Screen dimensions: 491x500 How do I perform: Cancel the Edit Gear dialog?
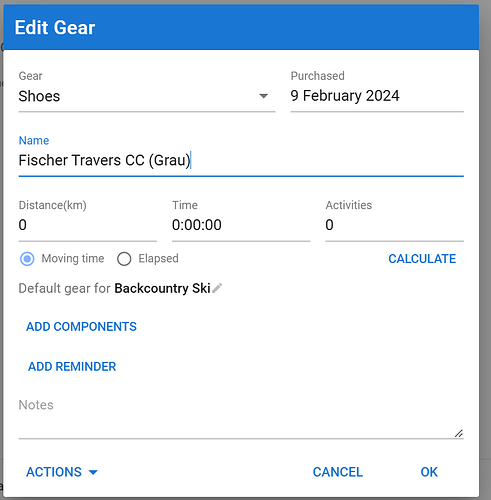tap(337, 472)
